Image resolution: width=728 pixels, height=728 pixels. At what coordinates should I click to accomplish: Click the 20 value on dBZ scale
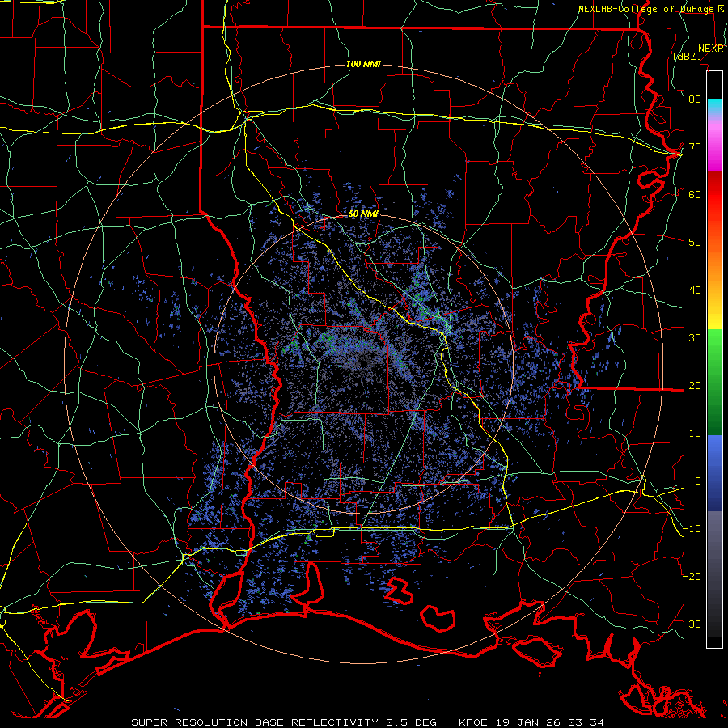(x=695, y=386)
